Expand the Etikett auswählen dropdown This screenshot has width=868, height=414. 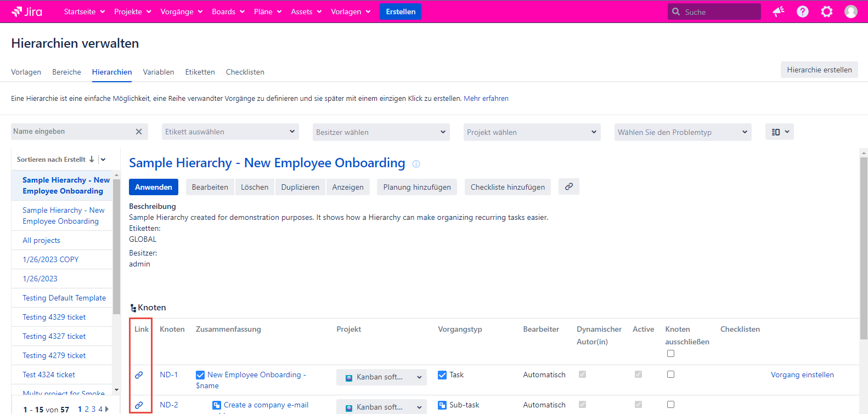click(230, 132)
